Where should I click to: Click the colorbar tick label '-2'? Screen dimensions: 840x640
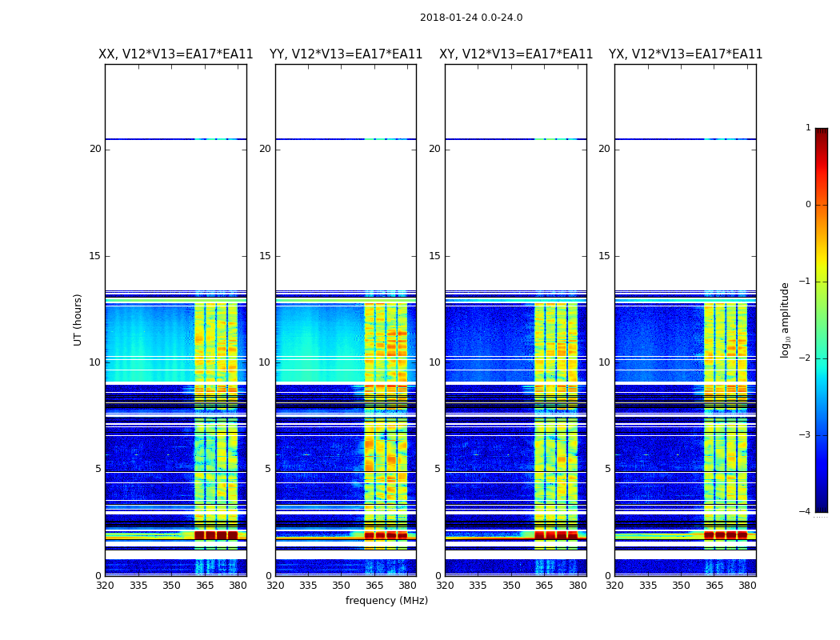click(805, 358)
